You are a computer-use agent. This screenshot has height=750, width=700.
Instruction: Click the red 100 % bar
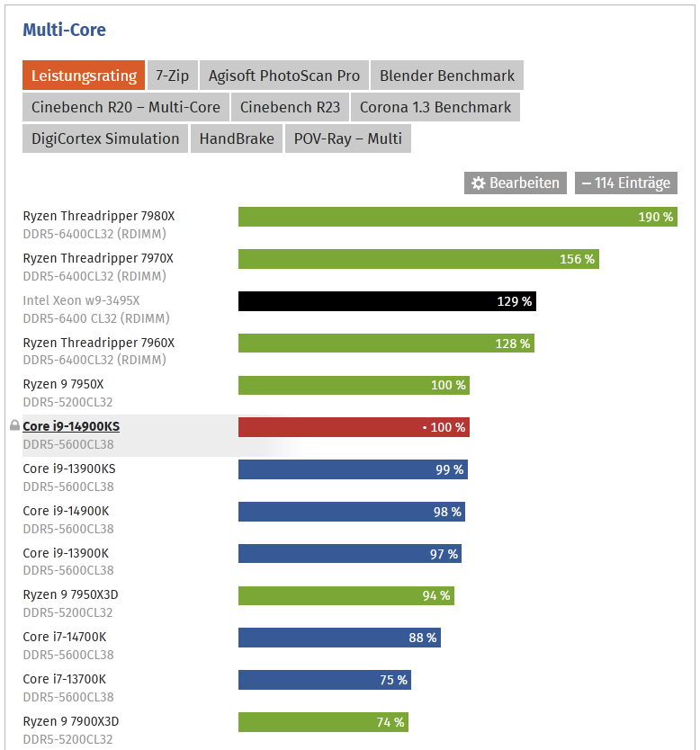coord(354,427)
